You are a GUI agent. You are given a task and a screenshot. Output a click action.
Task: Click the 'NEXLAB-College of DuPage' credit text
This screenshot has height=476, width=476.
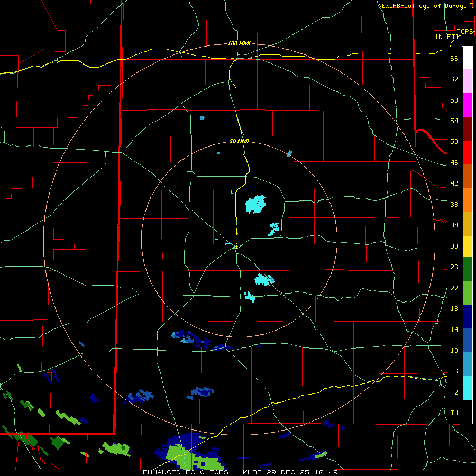[x=422, y=6]
